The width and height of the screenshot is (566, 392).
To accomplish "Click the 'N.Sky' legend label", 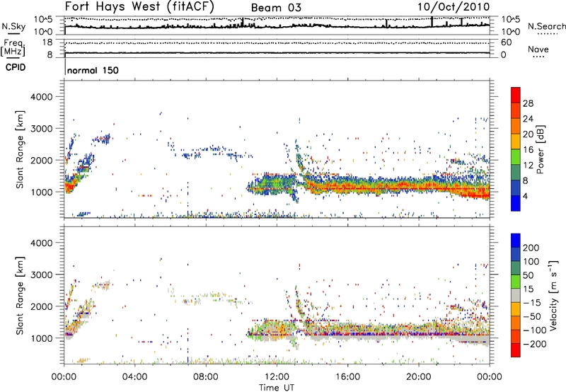I will click(x=13, y=26).
